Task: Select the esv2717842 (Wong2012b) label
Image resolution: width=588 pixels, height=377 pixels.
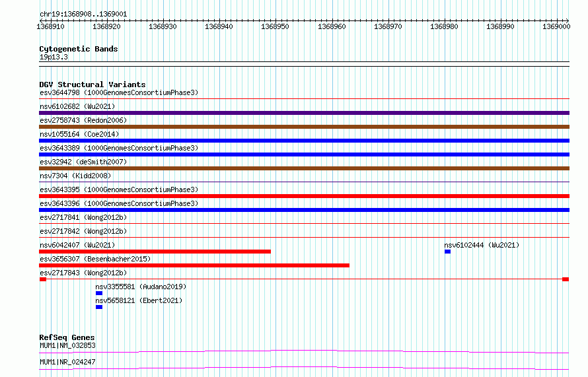Action: click(x=83, y=231)
